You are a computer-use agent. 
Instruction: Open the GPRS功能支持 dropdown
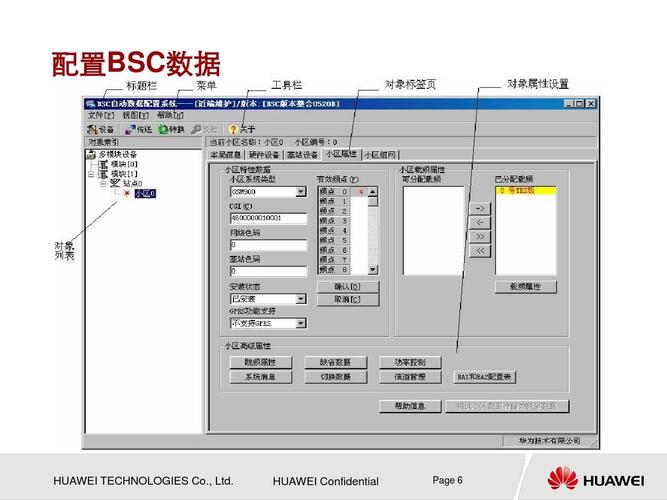(301, 323)
